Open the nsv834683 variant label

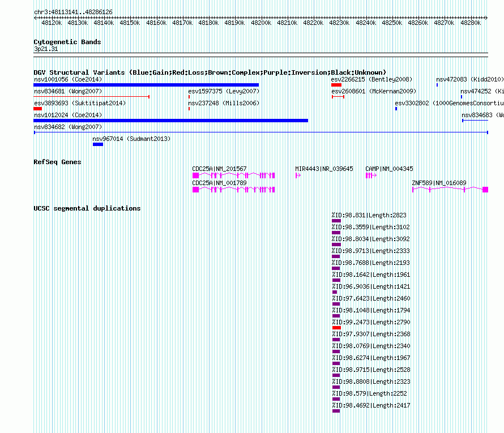pyautogui.click(x=482, y=115)
